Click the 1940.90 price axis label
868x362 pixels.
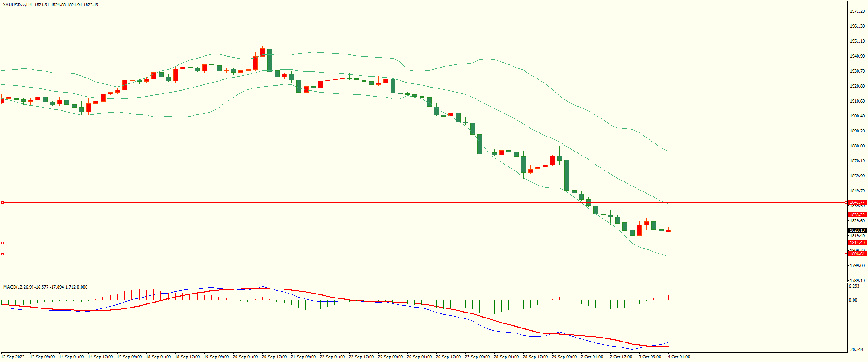(857, 56)
